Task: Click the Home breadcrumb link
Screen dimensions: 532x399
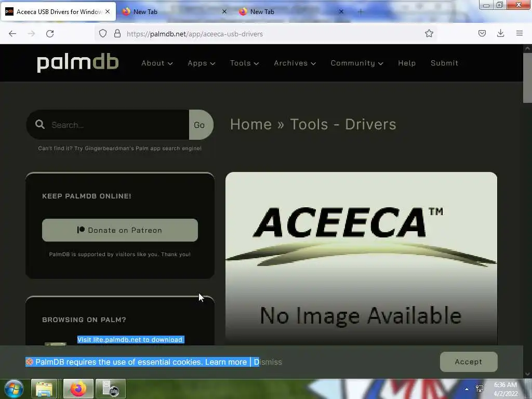Action: click(x=251, y=124)
